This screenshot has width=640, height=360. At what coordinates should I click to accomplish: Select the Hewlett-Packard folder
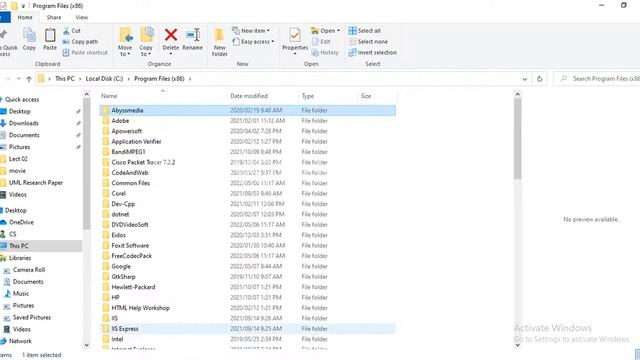point(248,287)
